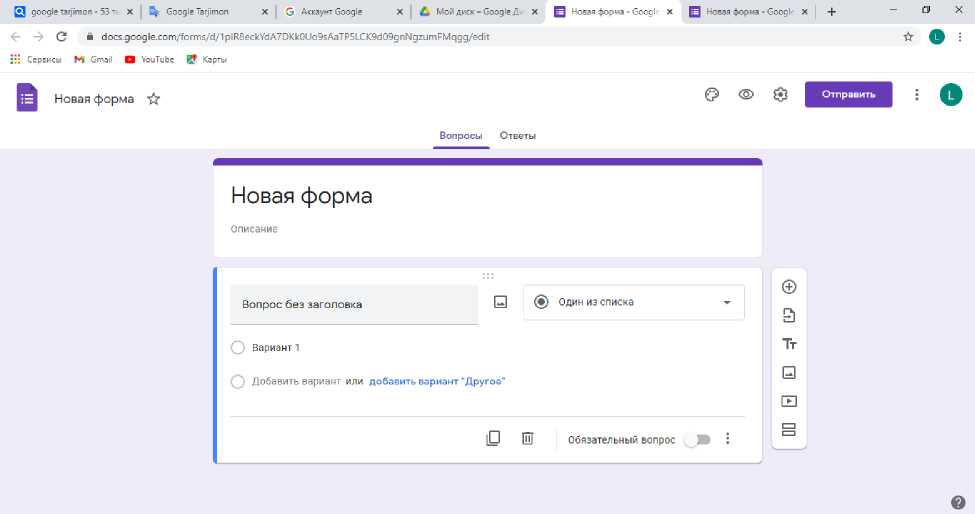Click the Добавить вариант radio circle
This screenshot has height=514, width=975.
[x=238, y=381]
